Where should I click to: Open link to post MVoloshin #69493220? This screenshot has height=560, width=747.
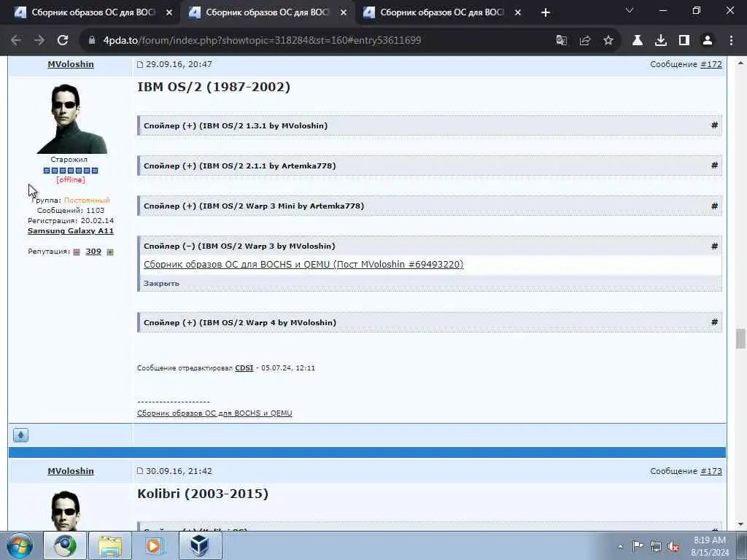point(303,264)
